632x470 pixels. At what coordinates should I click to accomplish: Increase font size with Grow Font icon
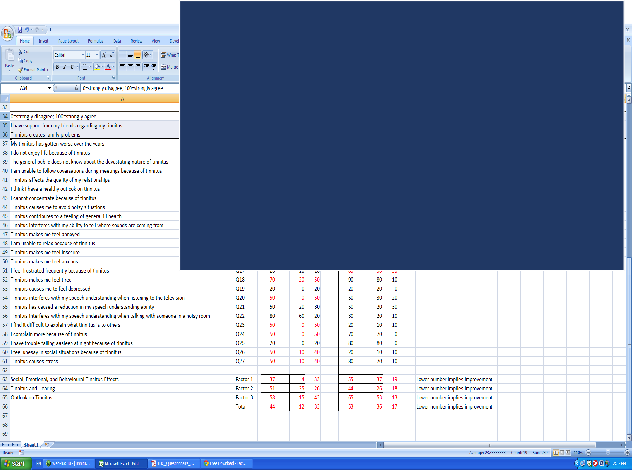coord(104,55)
